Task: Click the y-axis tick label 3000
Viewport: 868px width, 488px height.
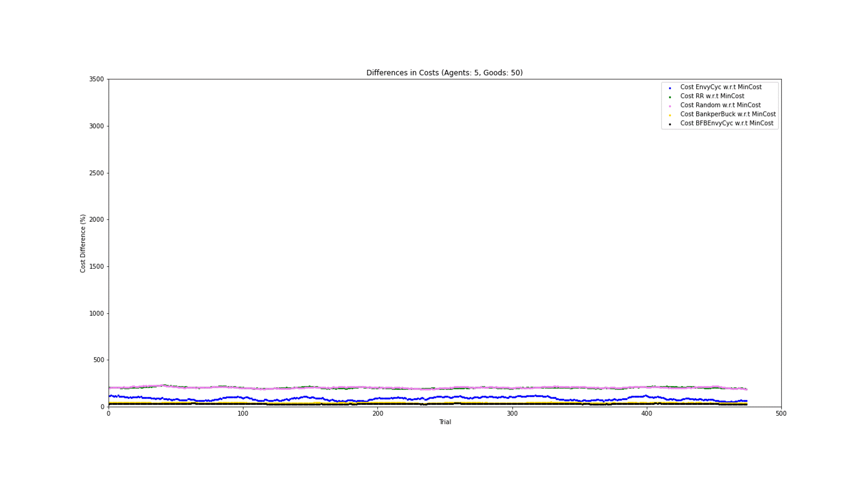Action: [96, 126]
